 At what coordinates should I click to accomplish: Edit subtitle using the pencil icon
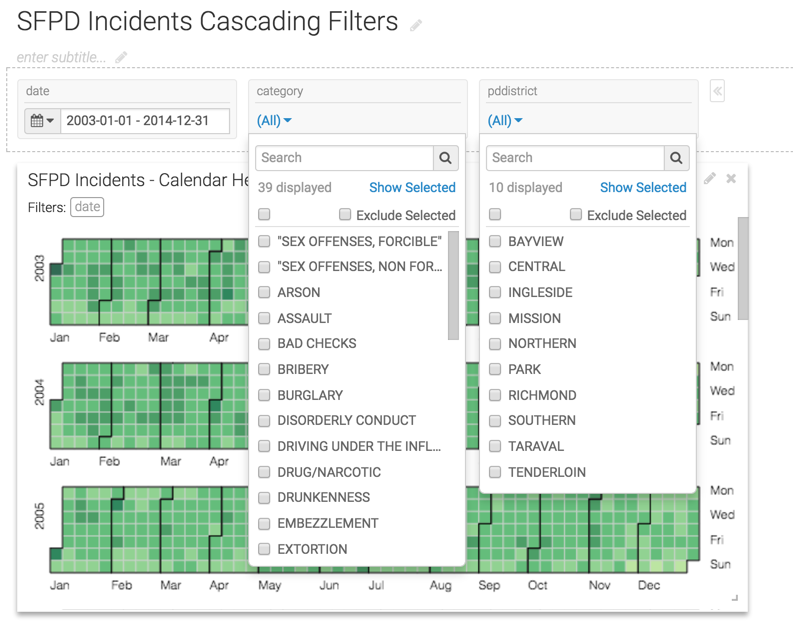coord(121,58)
